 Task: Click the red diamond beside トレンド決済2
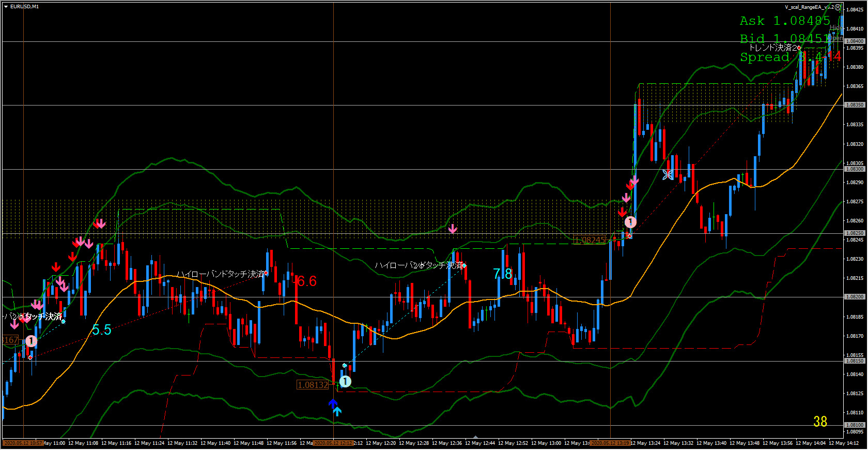click(799, 48)
